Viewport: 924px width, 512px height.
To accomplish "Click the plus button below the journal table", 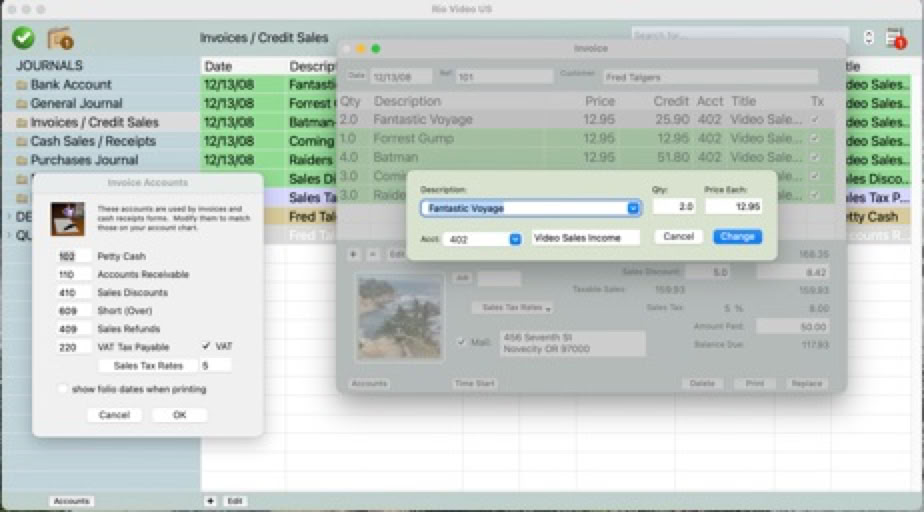I will [x=210, y=501].
